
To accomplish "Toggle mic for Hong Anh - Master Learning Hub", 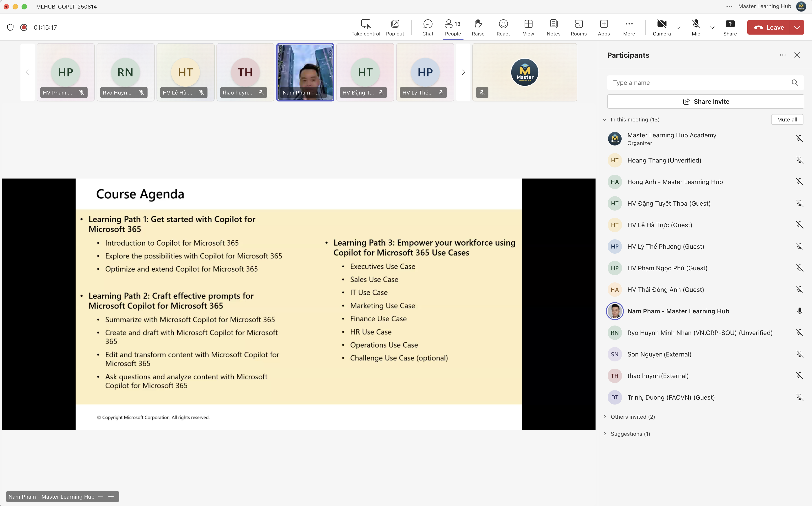I will click(x=799, y=182).
